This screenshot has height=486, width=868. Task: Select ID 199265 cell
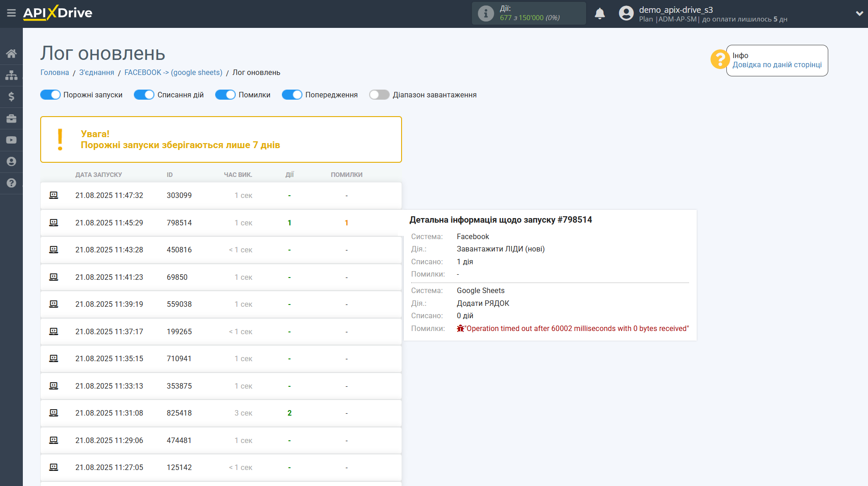pyautogui.click(x=179, y=331)
